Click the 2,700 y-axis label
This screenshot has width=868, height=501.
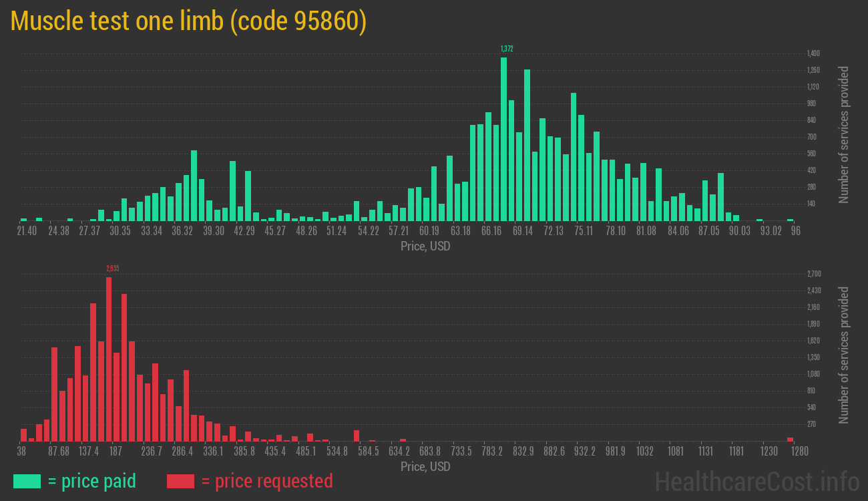[x=813, y=274]
